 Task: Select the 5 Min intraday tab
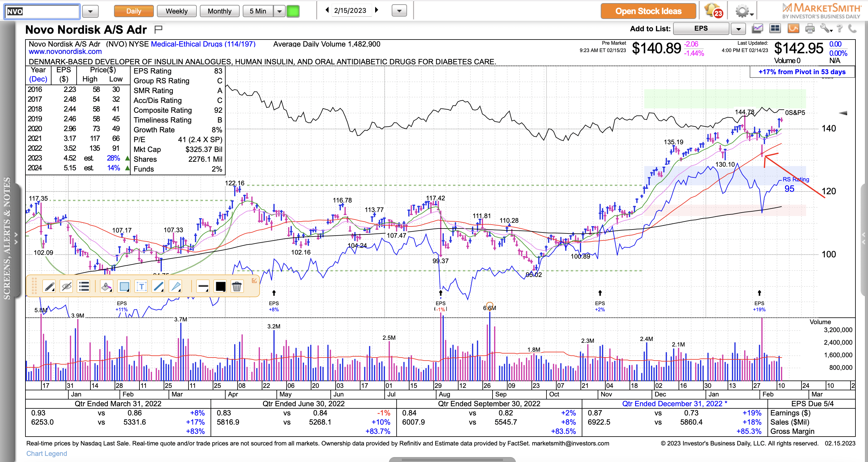click(x=258, y=11)
